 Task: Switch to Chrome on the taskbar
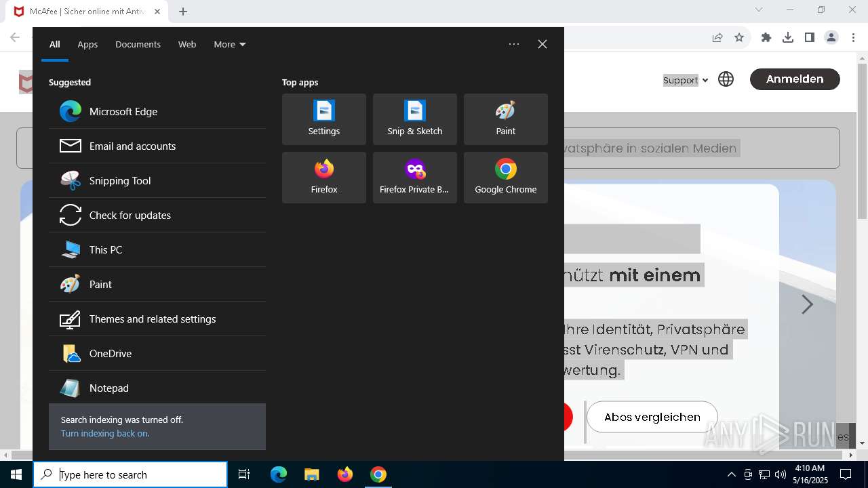[378, 474]
